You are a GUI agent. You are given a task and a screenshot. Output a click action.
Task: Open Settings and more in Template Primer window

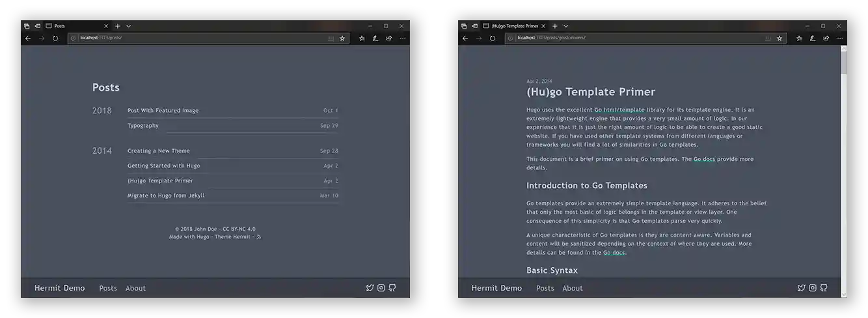point(840,38)
